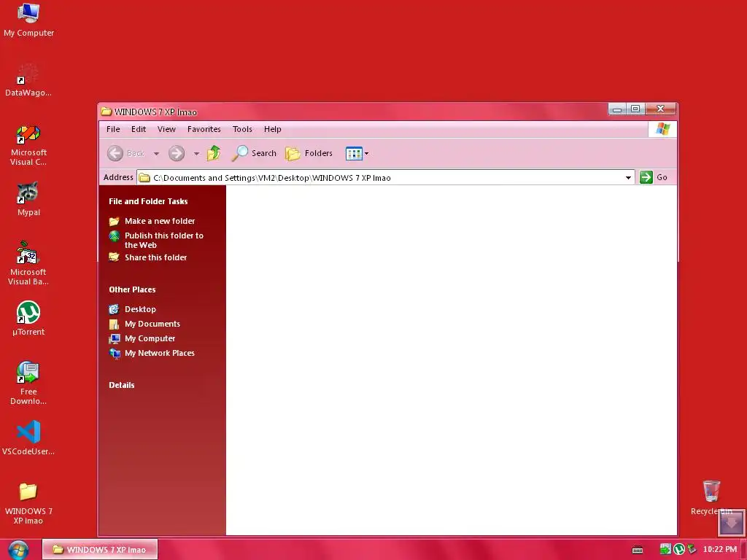747x560 pixels.
Task: Open the File menu
Action: tap(113, 129)
